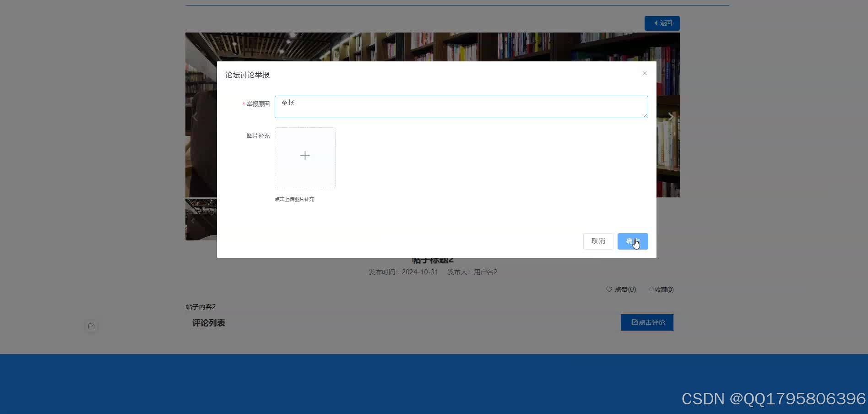This screenshot has width=868, height=414.
Task: Click the left arrow on the thumbnail strip
Action: (x=193, y=220)
